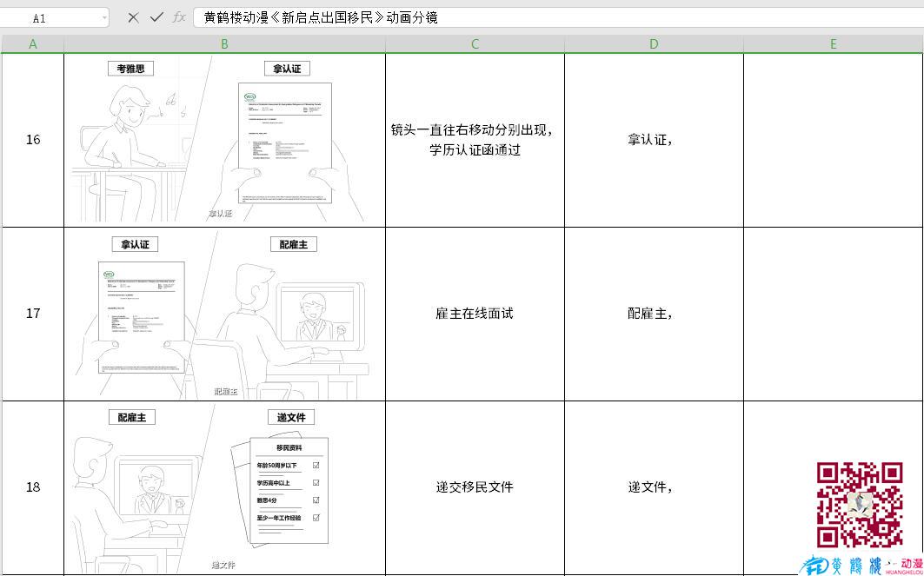Click the confirm checkmark in formula bar
924x576 pixels.
pos(156,17)
